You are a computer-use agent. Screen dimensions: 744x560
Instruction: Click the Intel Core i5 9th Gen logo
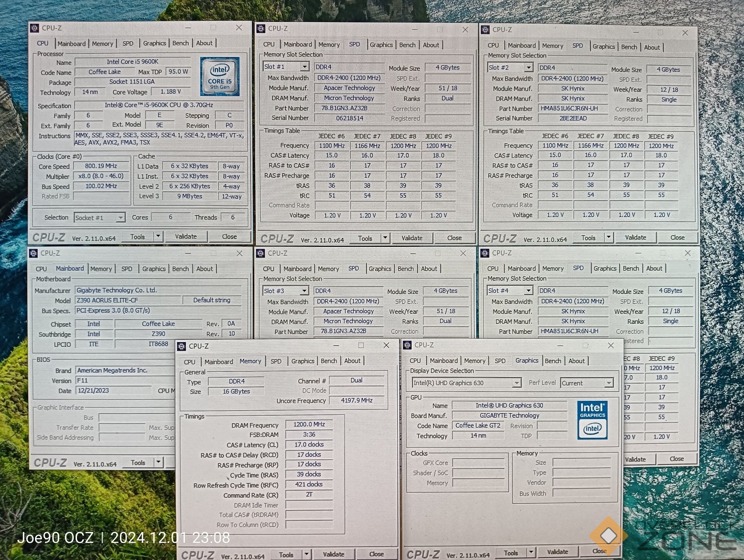click(x=219, y=76)
